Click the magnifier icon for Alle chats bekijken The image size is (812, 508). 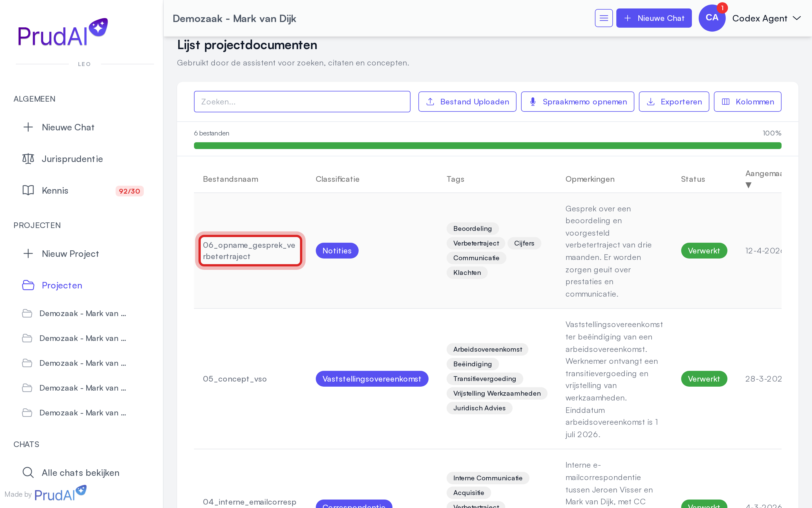pyautogui.click(x=28, y=472)
